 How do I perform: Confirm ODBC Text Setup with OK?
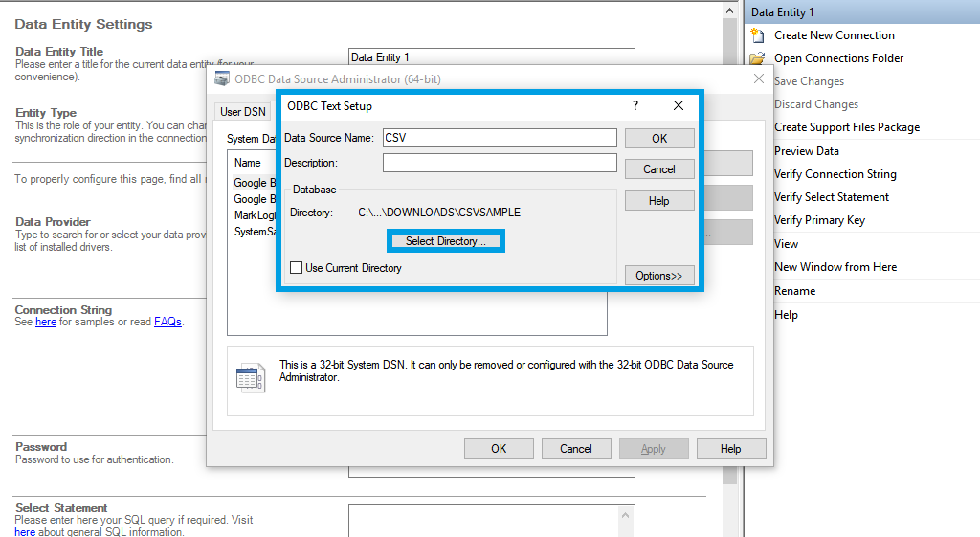[x=659, y=139]
